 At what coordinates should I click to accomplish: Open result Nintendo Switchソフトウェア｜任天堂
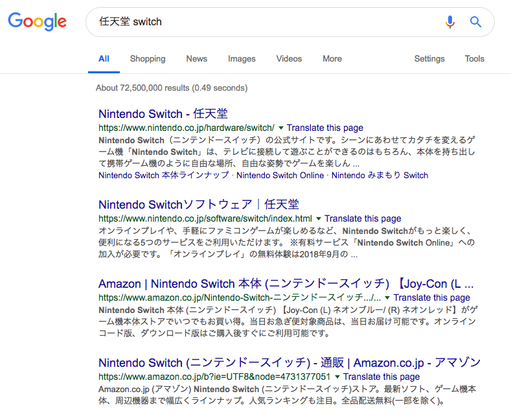pos(198,204)
